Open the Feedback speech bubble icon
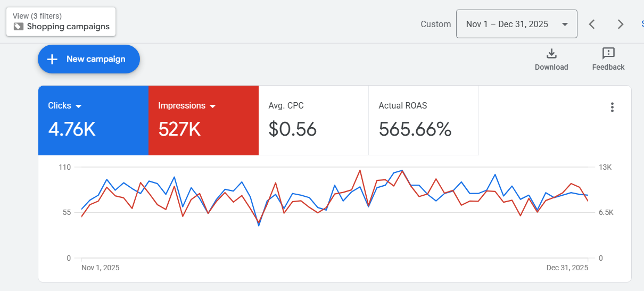644x291 pixels. [608, 54]
